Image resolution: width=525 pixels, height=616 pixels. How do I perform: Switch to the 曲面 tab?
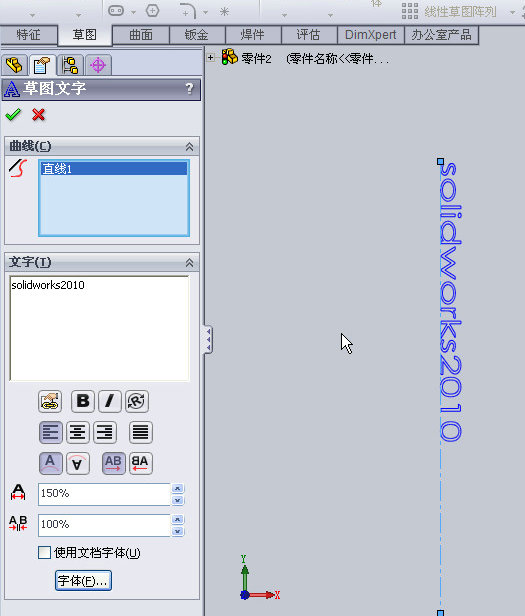[x=141, y=35]
